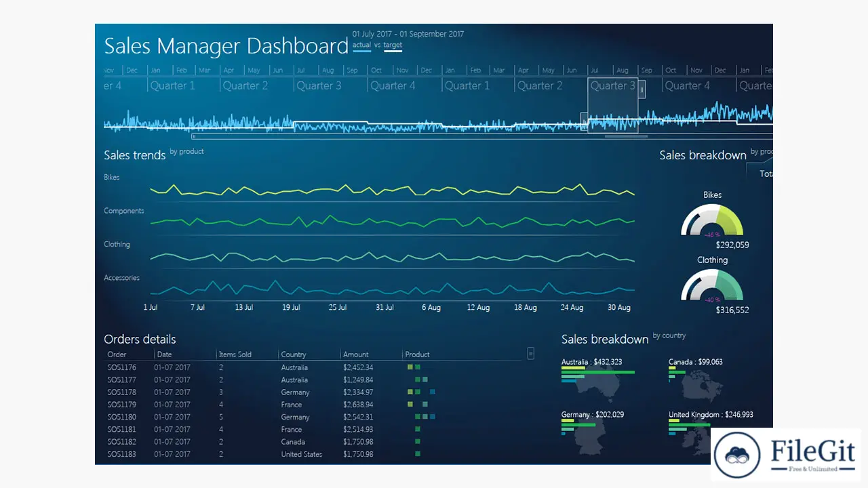868x488 pixels.
Task: Select the Total tab in Sales breakdown
Action: click(x=766, y=174)
